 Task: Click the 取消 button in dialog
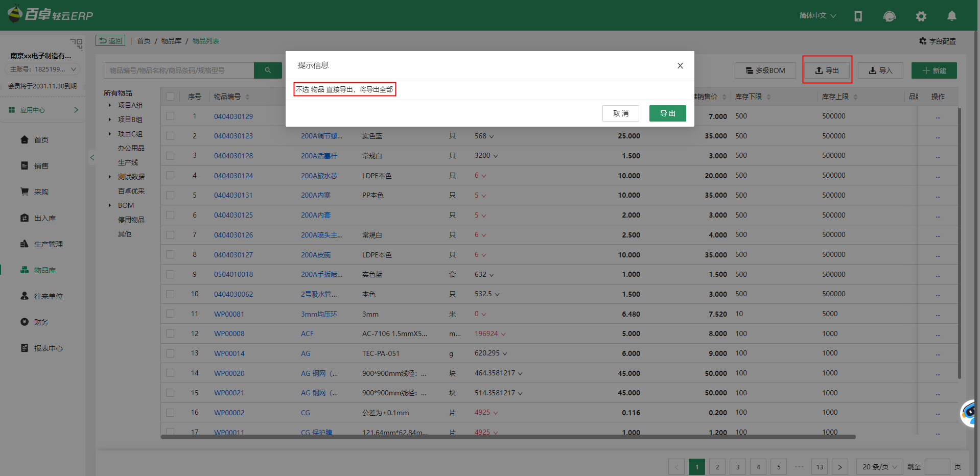(621, 113)
